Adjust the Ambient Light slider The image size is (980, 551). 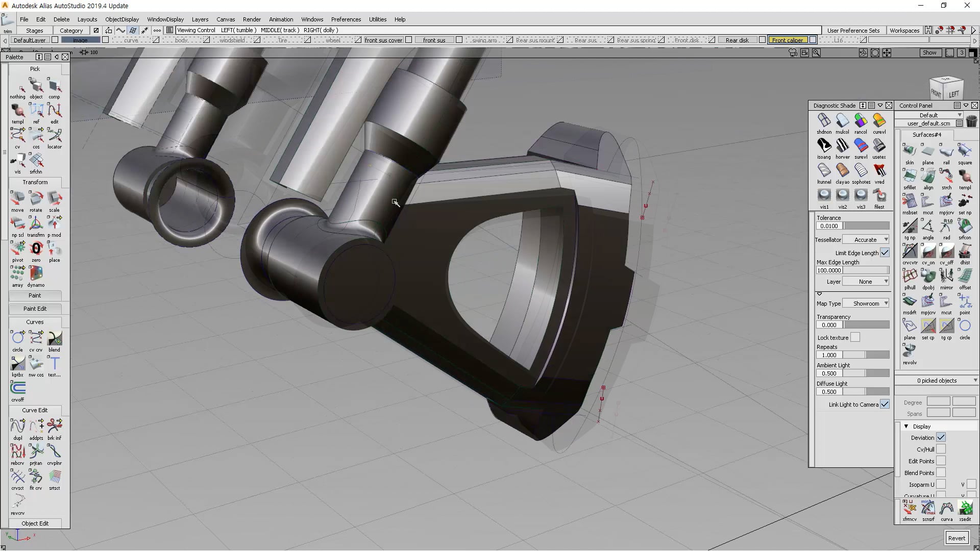coord(865,373)
